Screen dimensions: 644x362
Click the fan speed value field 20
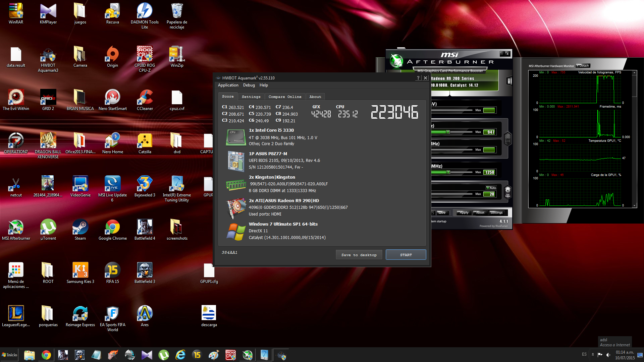[x=489, y=194]
